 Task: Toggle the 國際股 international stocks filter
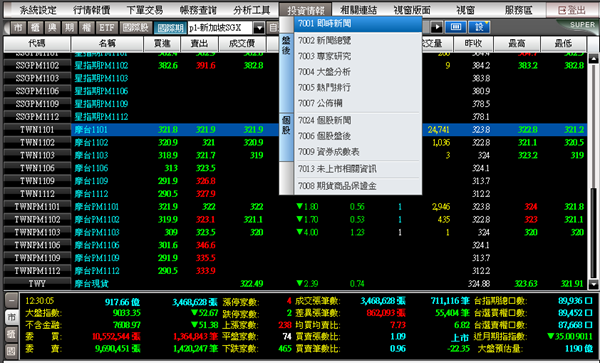(x=136, y=28)
